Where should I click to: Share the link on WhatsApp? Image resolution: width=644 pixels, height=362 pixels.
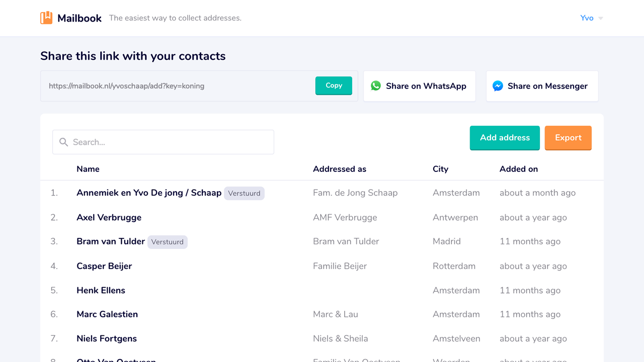pos(419,85)
